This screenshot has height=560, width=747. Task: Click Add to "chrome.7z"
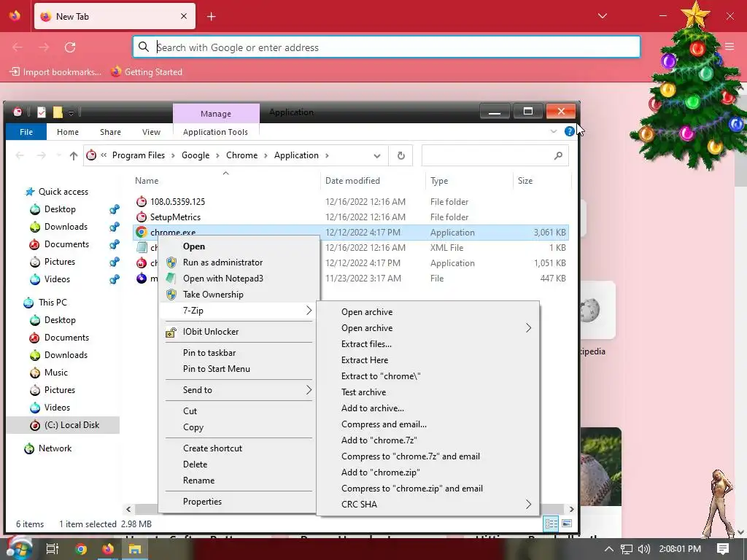click(x=379, y=440)
